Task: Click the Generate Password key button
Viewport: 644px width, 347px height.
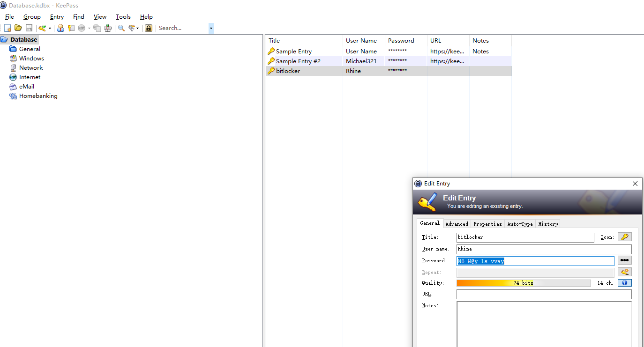Action: click(x=624, y=272)
